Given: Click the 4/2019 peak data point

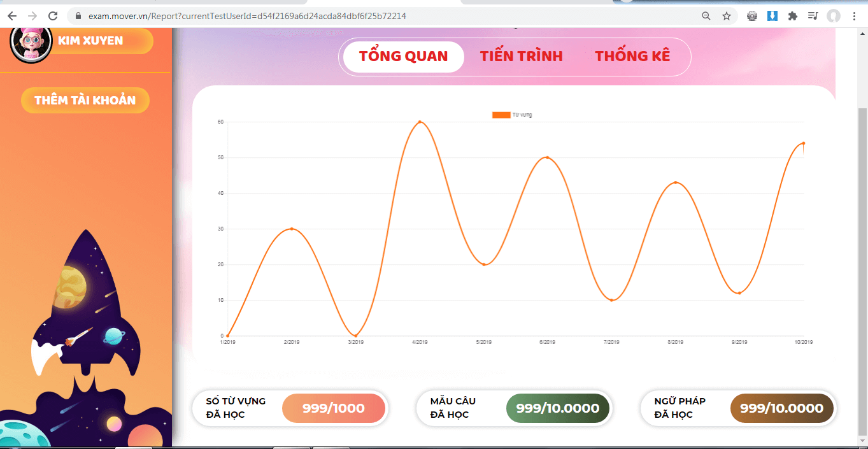Looking at the screenshot, I should 420,122.
